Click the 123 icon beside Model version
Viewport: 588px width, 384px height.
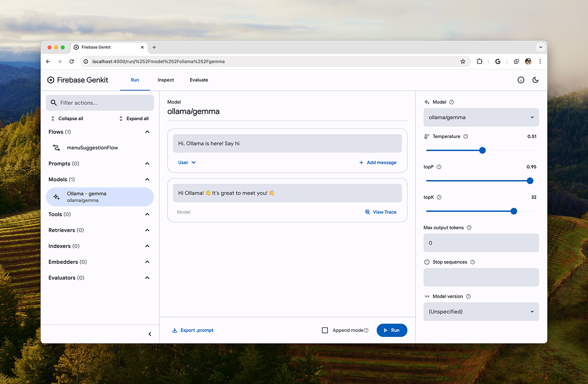pos(427,296)
